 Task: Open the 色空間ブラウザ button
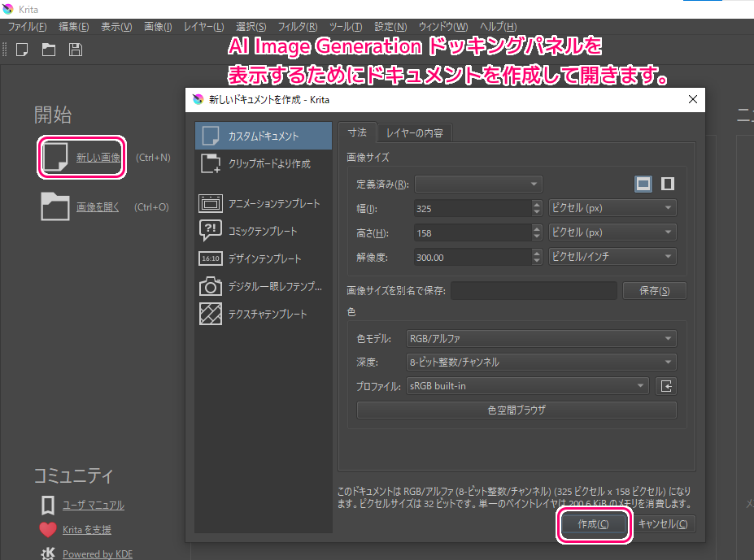tap(516, 410)
